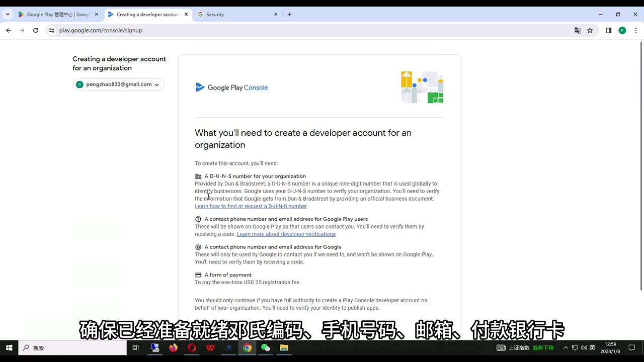Open WPS Office from the taskbar
The width and height of the screenshot is (644, 362).
210,347
